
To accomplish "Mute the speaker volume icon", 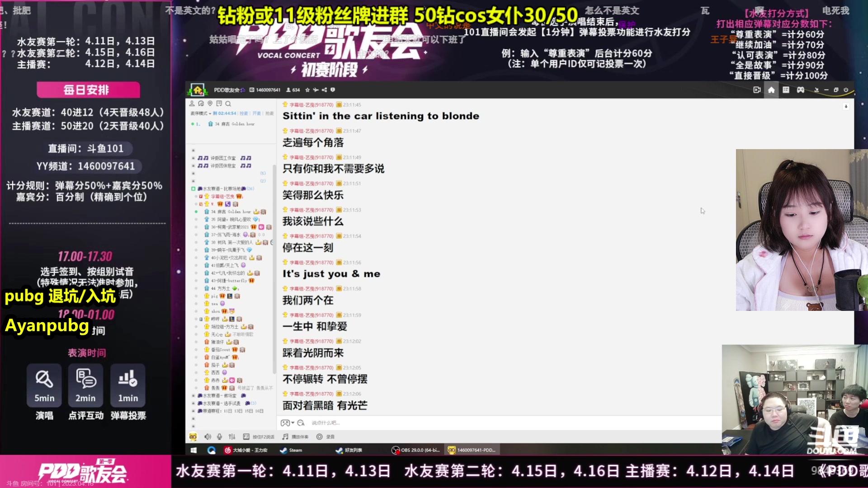I will [208, 436].
